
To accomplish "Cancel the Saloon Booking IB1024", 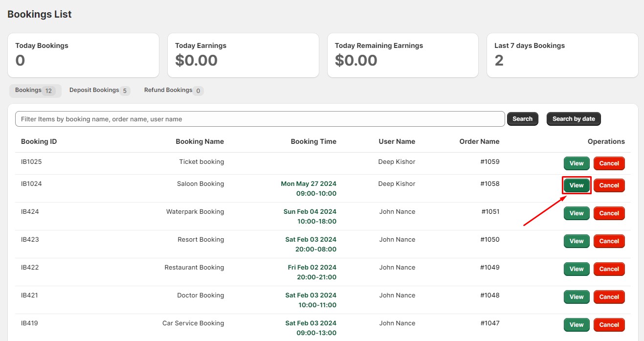I will point(609,185).
